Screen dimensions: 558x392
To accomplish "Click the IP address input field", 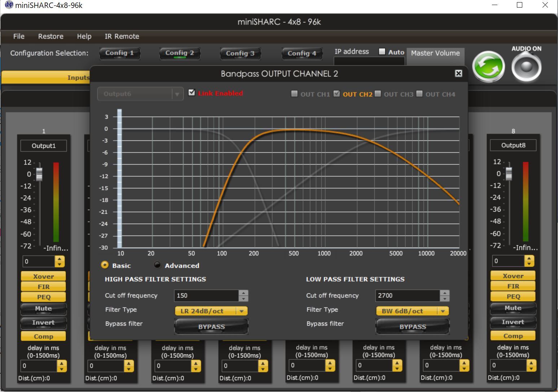I will pos(369,61).
